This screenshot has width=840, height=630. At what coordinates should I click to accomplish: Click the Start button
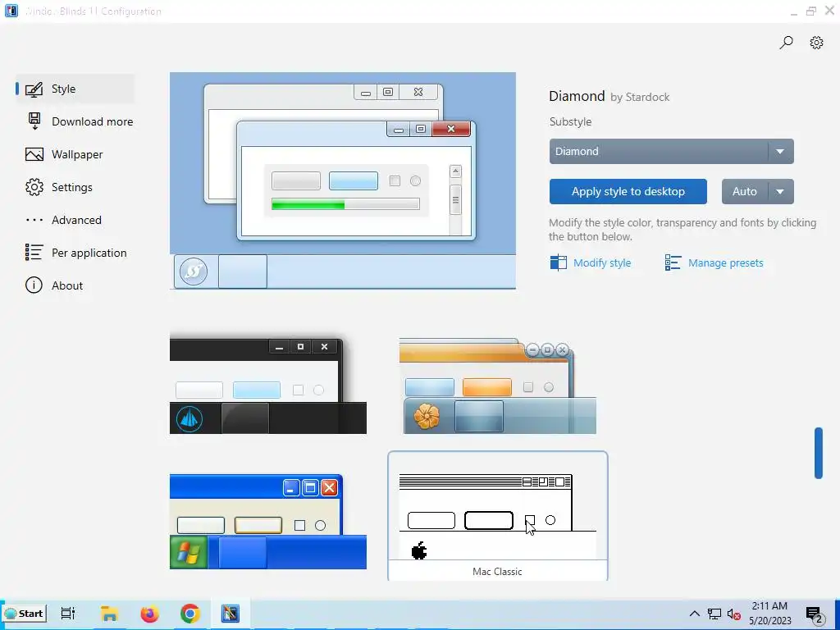point(25,614)
